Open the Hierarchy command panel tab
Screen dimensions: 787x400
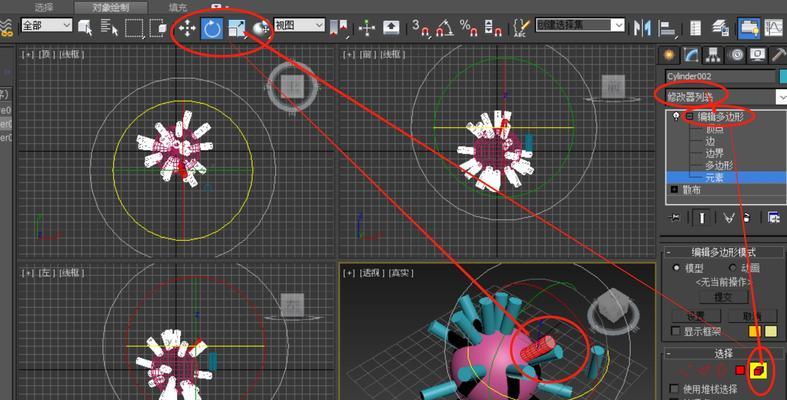click(x=713, y=55)
